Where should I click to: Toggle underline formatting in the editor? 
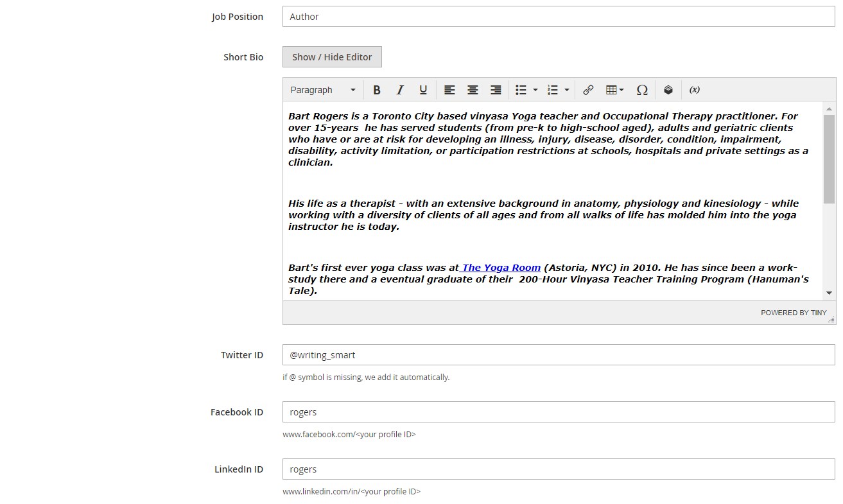click(x=423, y=90)
